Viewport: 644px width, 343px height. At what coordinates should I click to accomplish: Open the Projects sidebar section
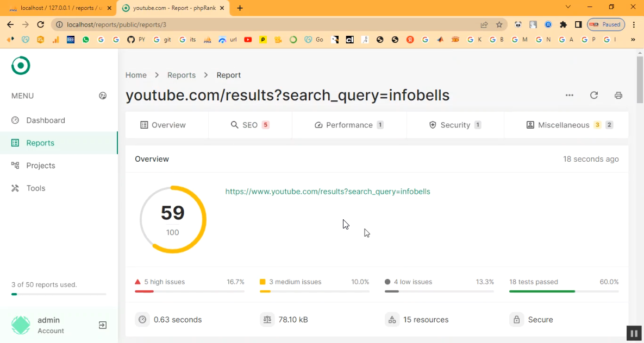click(x=40, y=166)
